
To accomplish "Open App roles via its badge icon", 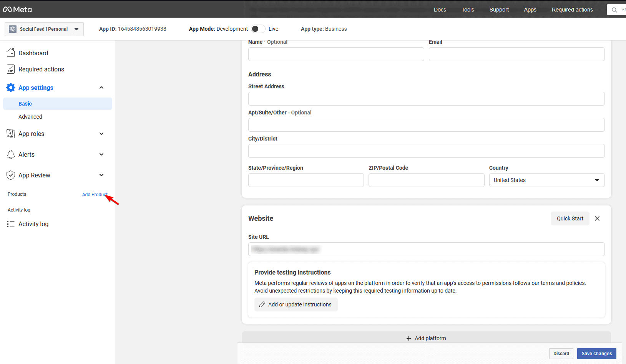I will [x=11, y=134].
